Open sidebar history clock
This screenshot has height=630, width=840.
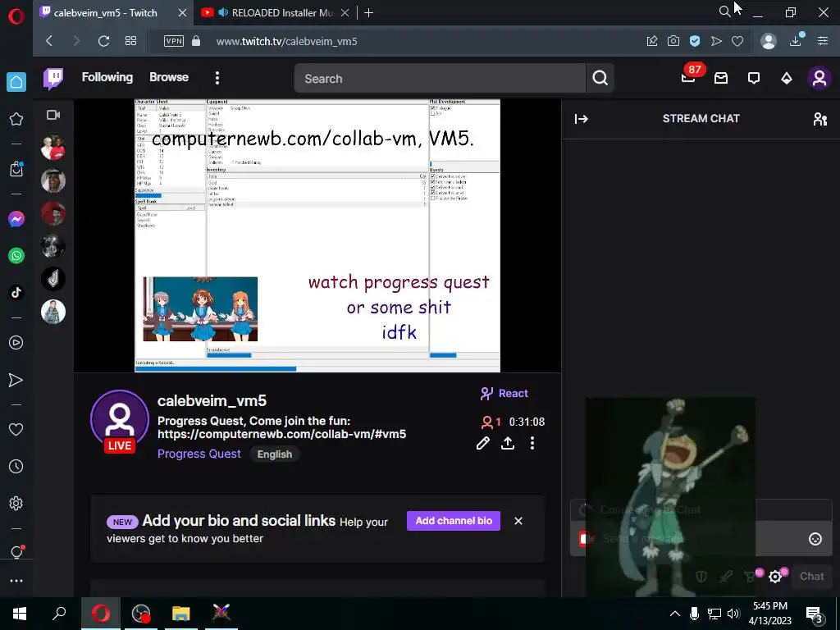(16, 467)
